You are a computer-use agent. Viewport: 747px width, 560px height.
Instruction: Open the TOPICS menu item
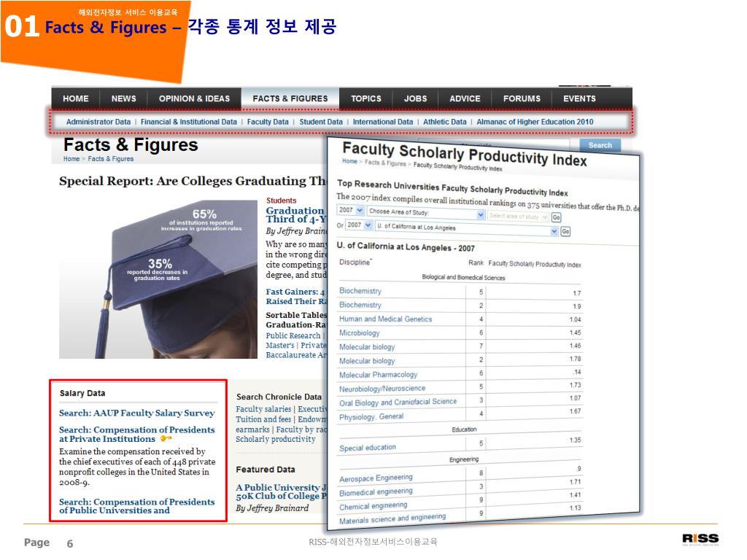click(366, 98)
